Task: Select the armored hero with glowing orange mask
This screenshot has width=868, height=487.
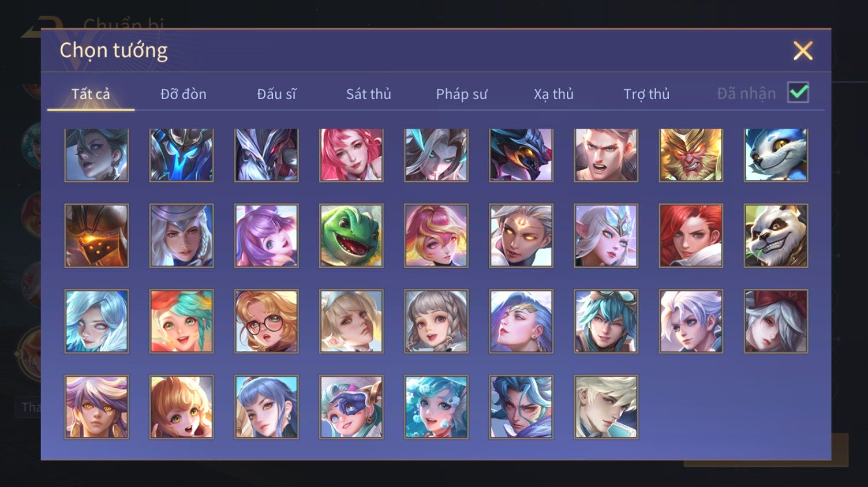Action: pos(96,235)
